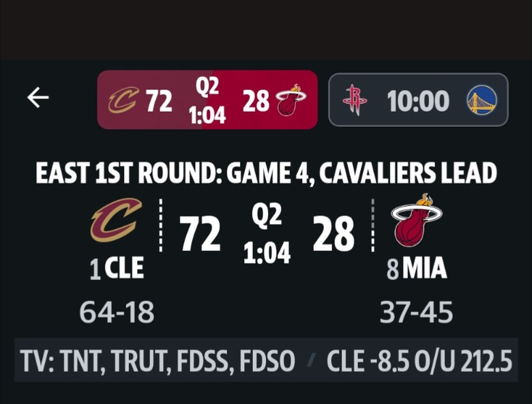Open the CLE -8.5 O/U 212.5 betting line
Viewport: 532px width, 404px height.
point(419,360)
